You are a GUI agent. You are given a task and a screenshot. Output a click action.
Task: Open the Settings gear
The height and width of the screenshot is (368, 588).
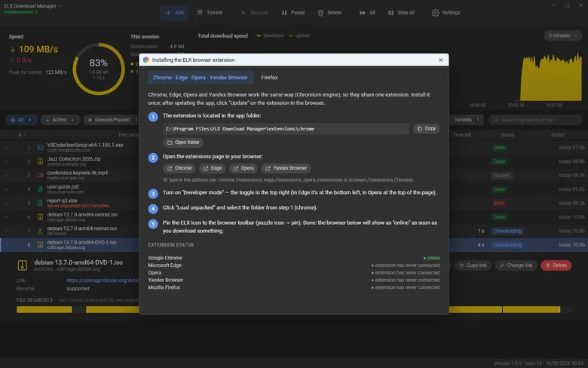tap(446, 13)
